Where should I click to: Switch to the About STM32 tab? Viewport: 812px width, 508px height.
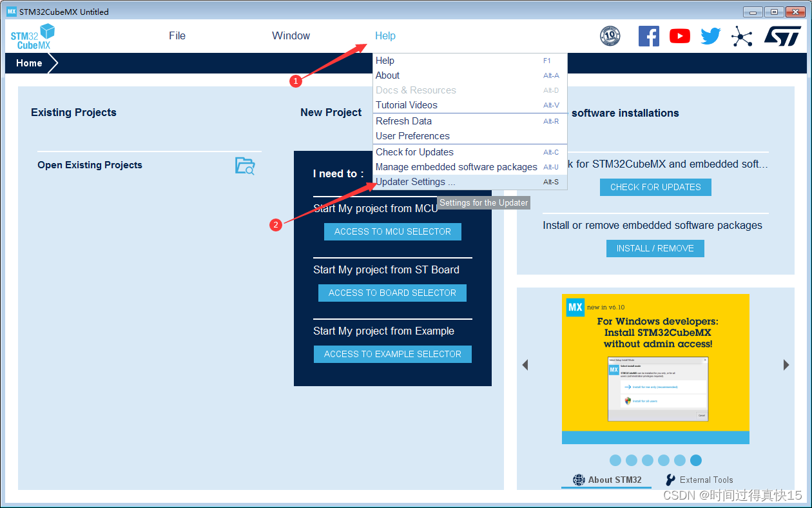tap(607, 480)
